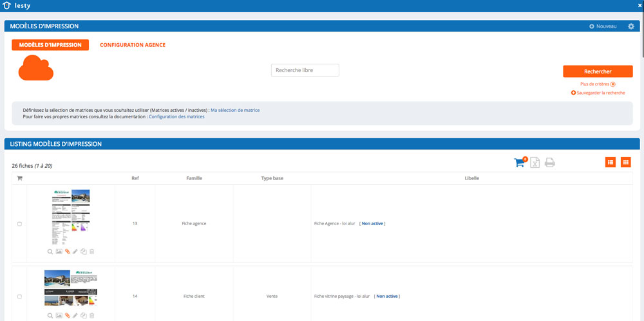Switch to list view layout icon

[x=610, y=163]
